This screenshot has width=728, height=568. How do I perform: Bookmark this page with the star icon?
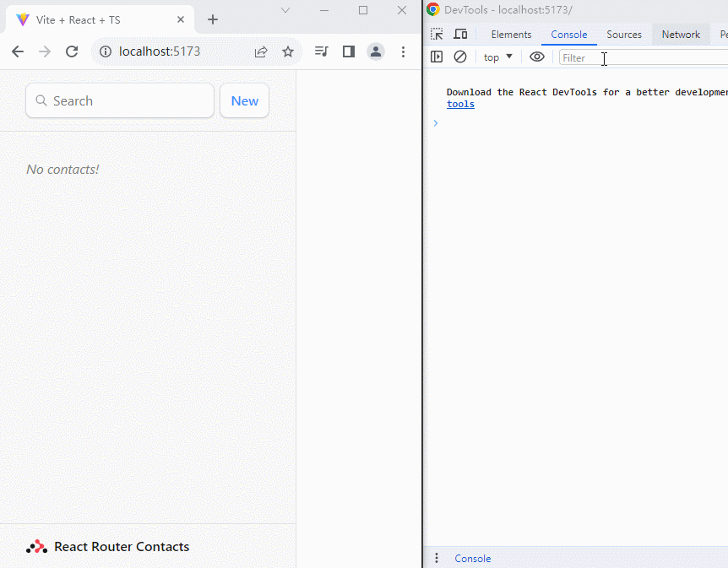click(288, 51)
